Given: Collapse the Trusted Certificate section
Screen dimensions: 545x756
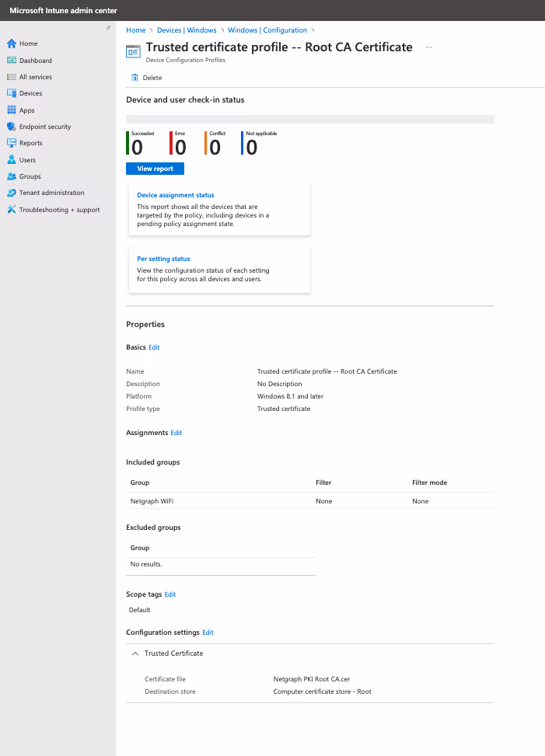Looking at the screenshot, I should 135,653.
